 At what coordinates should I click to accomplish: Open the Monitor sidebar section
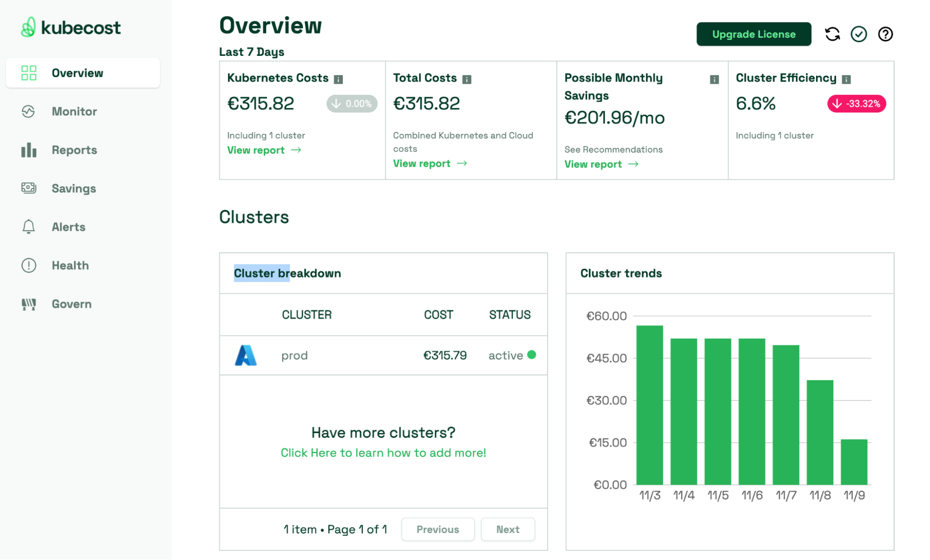click(x=74, y=112)
